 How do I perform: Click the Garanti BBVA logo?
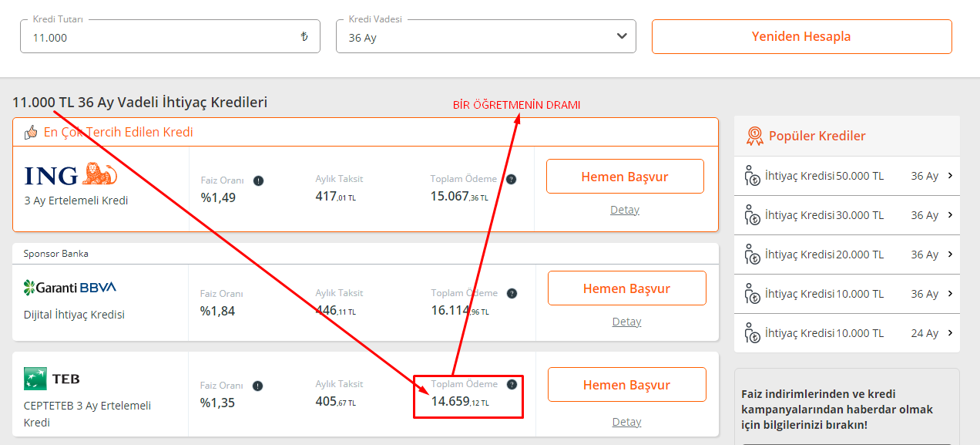coord(70,288)
